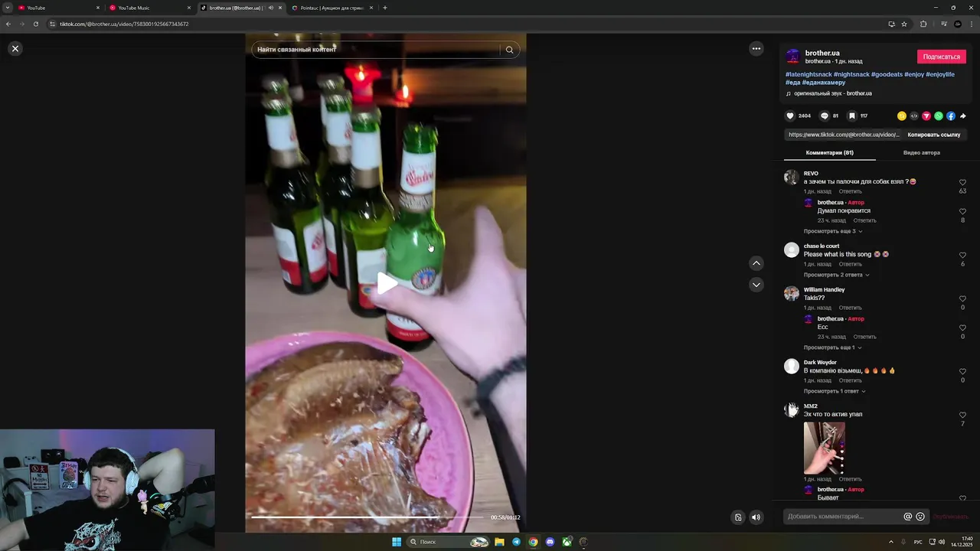Like William Handley's comment
This screenshot has height=551, width=980.
click(x=962, y=299)
